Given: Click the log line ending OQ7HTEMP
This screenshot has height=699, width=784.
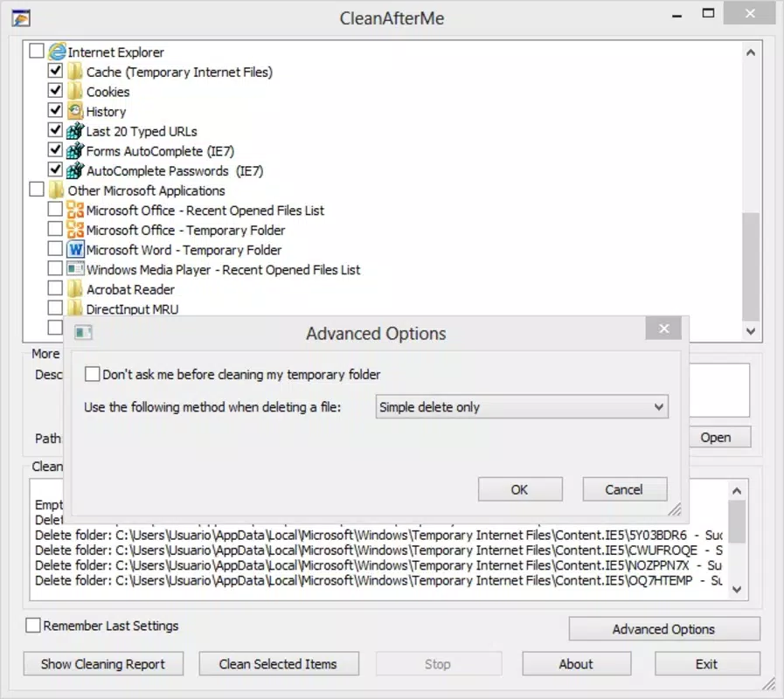Looking at the screenshot, I should [378, 580].
